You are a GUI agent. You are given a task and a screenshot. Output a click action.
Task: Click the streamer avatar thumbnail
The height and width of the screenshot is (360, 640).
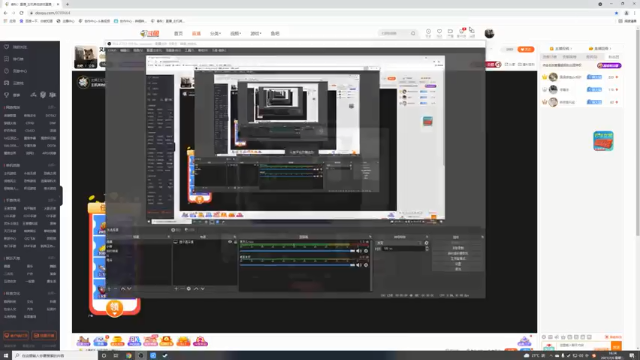click(x=85, y=57)
